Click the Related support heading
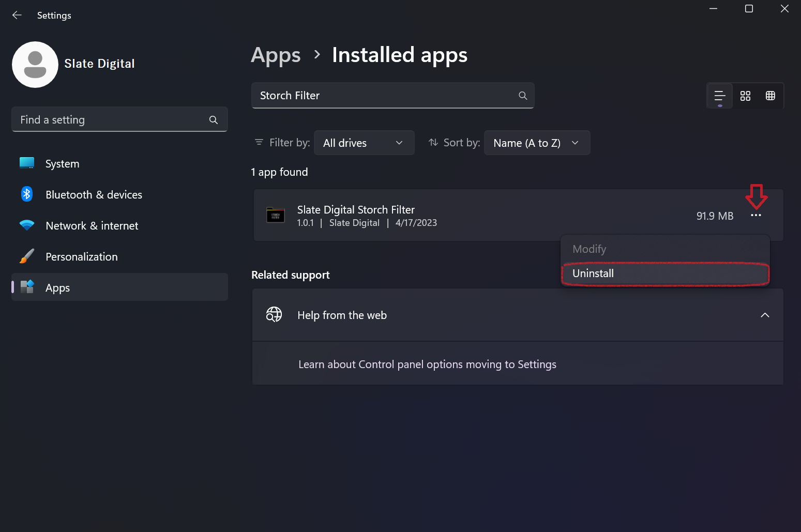Screen dimensions: 801x532 [x=290, y=275]
